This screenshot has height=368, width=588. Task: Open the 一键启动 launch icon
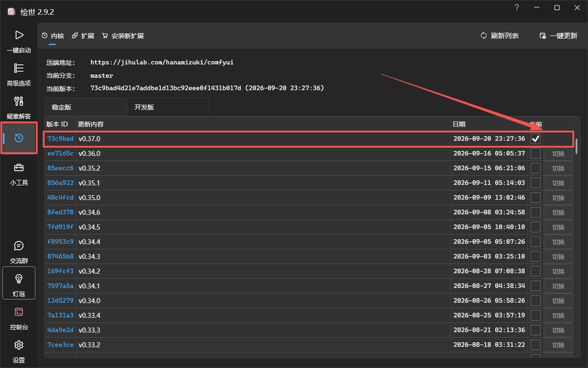[x=19, y=35]
